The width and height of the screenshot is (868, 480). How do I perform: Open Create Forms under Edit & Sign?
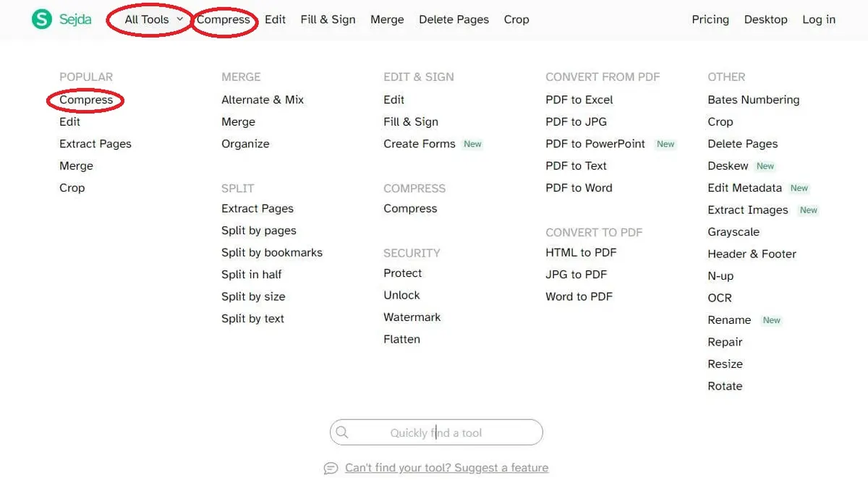(420, 144)
